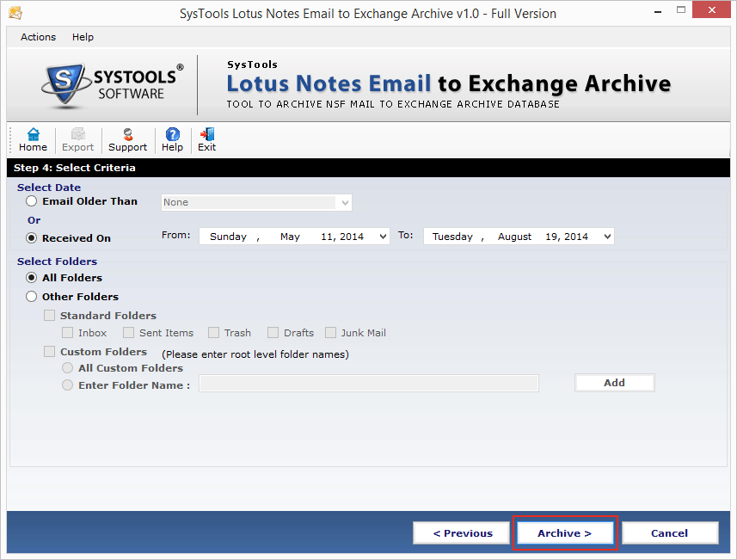Check the Standard Folders checkbox

[49, 315]
